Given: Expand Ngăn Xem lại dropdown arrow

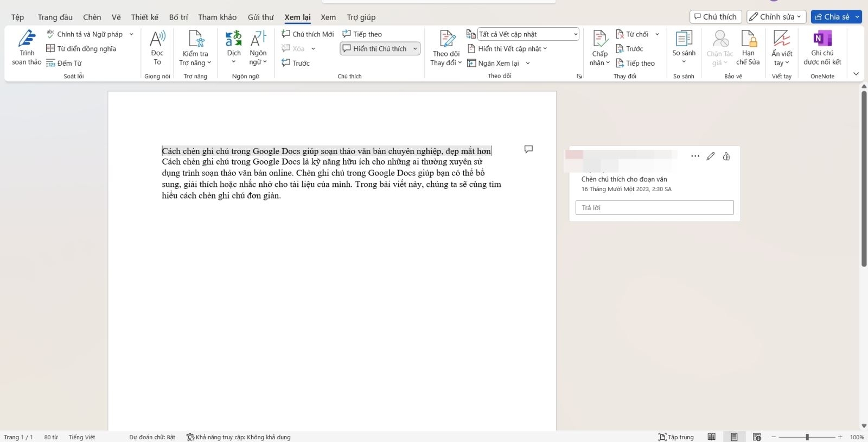Looking at the screenshot, I should 528,64.
